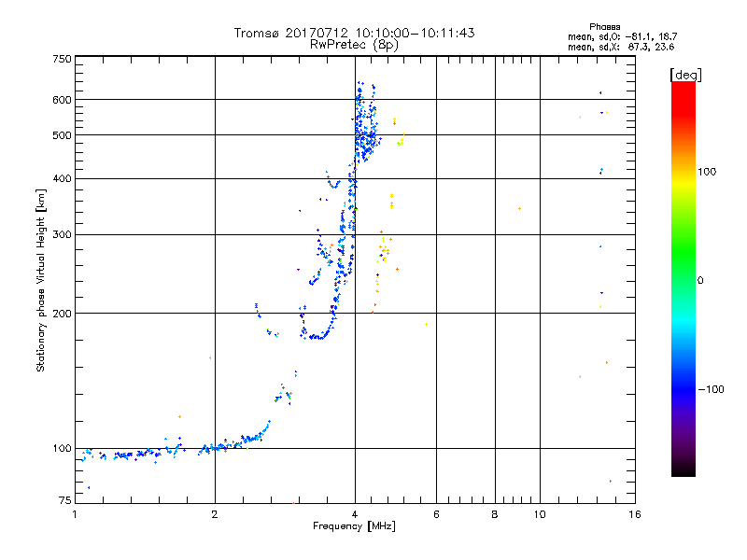Click the x-axis label "16"

635,514
